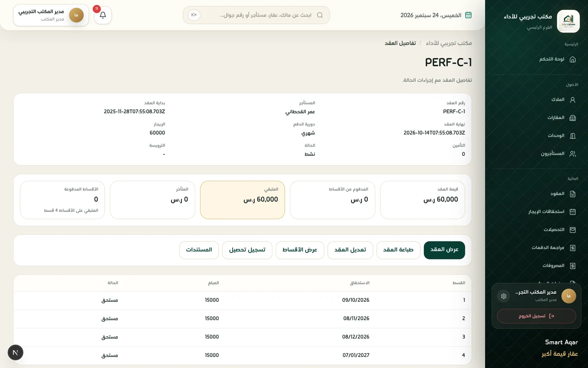Click the المستندات button
This screenshot has width=588, height=368.
pos(199,250)
